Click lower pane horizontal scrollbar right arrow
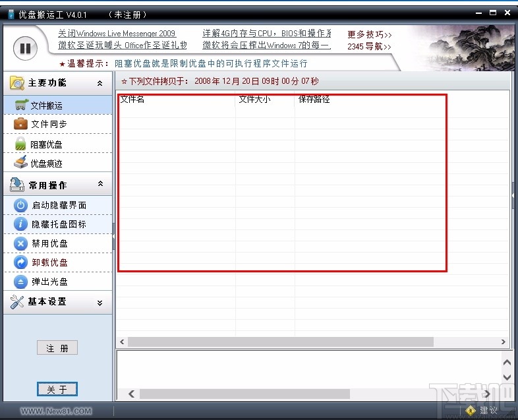This screenshot has height=420, width=518. pyautogui.click(x=487, y=394)
